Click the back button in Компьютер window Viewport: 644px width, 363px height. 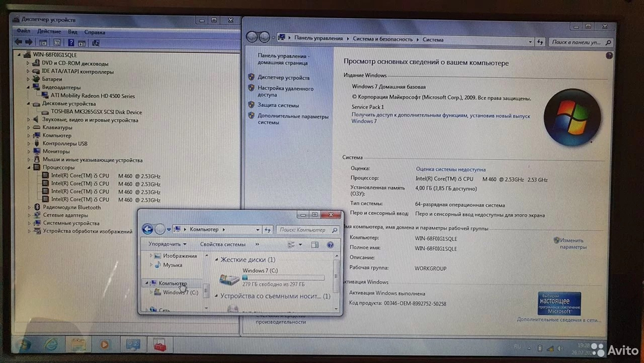(147, 229)
